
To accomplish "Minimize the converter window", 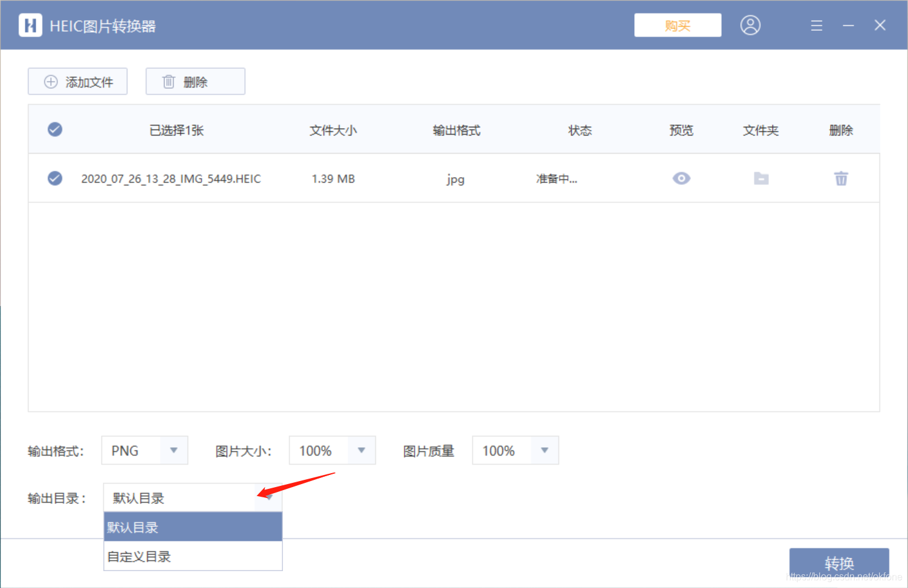I will pos(848,25).
